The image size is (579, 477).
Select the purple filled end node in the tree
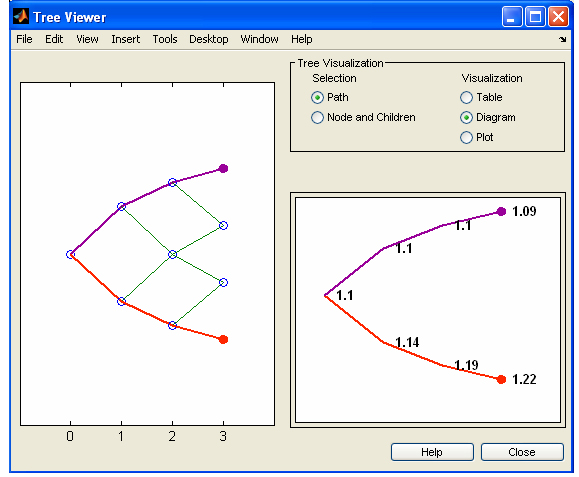click(x=223, y=169)
